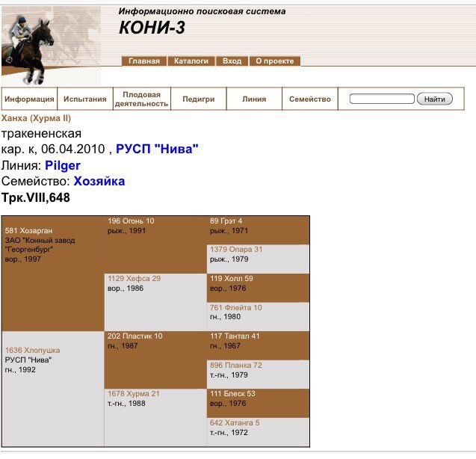The image size is (476, 459).
Task: Open the О проекте page
Action: (274, 61)
